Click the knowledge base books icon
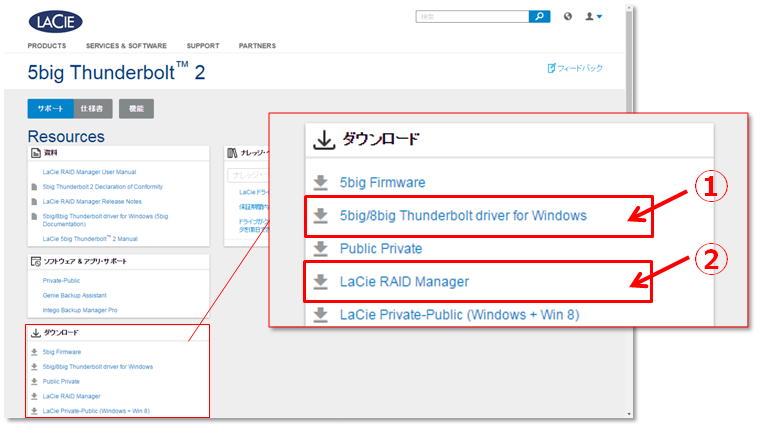The width and height of the screenshot is (767, 428). click(232, 153)
